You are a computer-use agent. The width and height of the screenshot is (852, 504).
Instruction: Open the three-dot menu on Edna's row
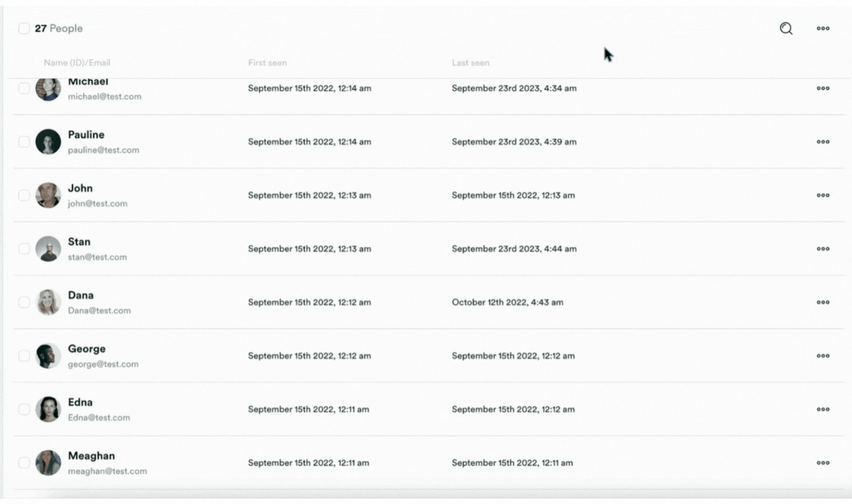click(x=823, y=409)
